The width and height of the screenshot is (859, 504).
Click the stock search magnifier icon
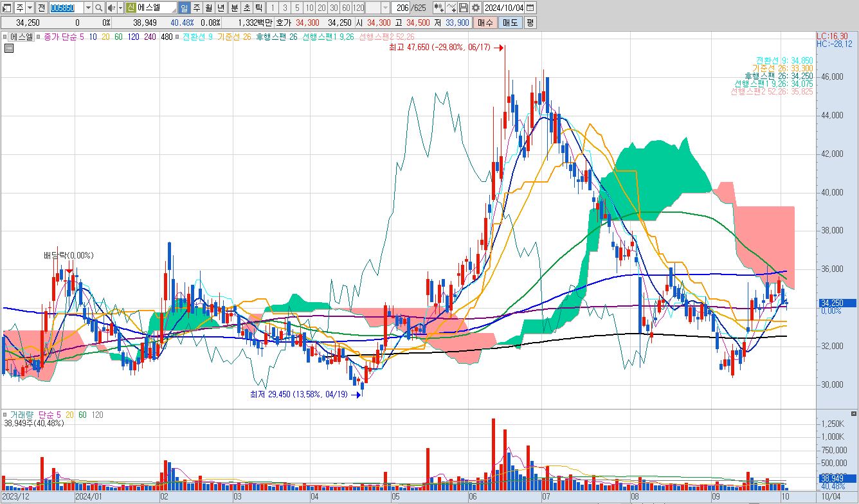pos(98,8)
